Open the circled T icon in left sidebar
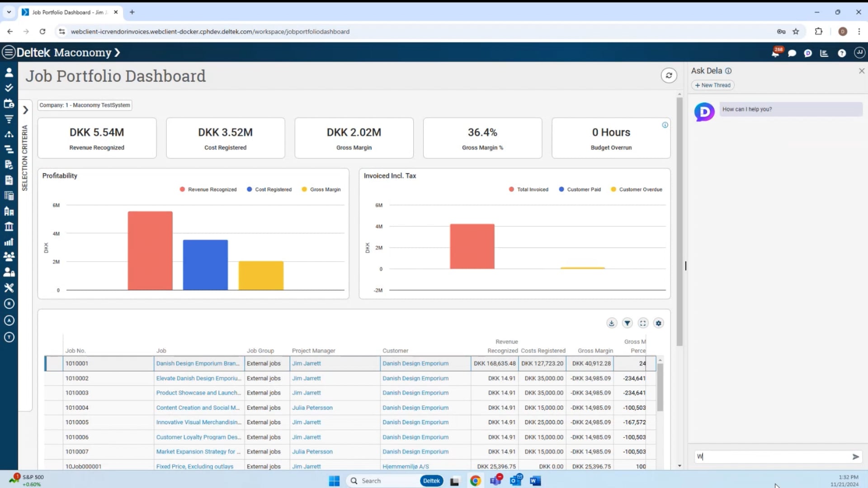Image resolution: width=868 pixels, height=488 pixels. point(9,337)
